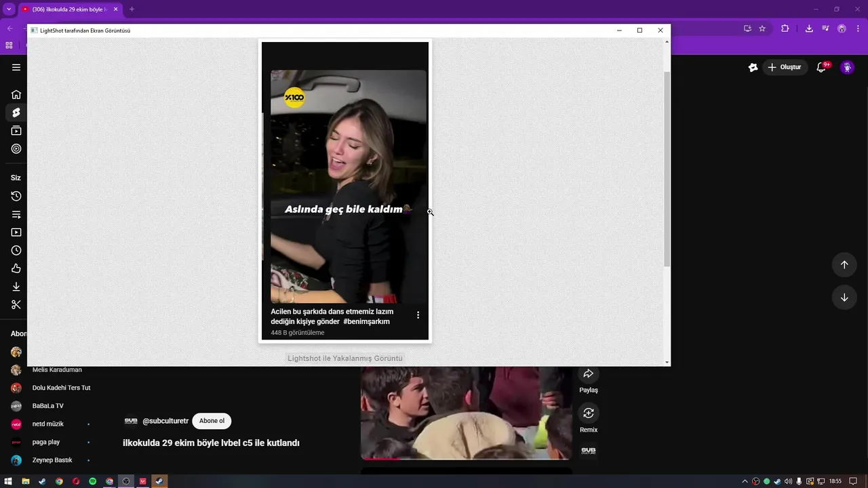Go to YouTube Home in sidebar
This screenshot has width=868, height=488.
tap(16, 94)
